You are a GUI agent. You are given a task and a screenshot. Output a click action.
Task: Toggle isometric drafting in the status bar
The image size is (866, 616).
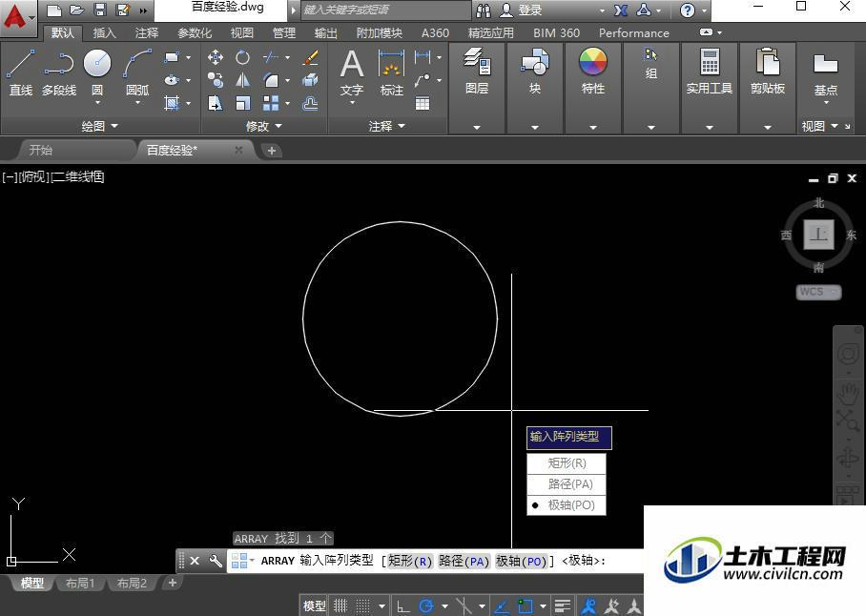tap(464, 606)
